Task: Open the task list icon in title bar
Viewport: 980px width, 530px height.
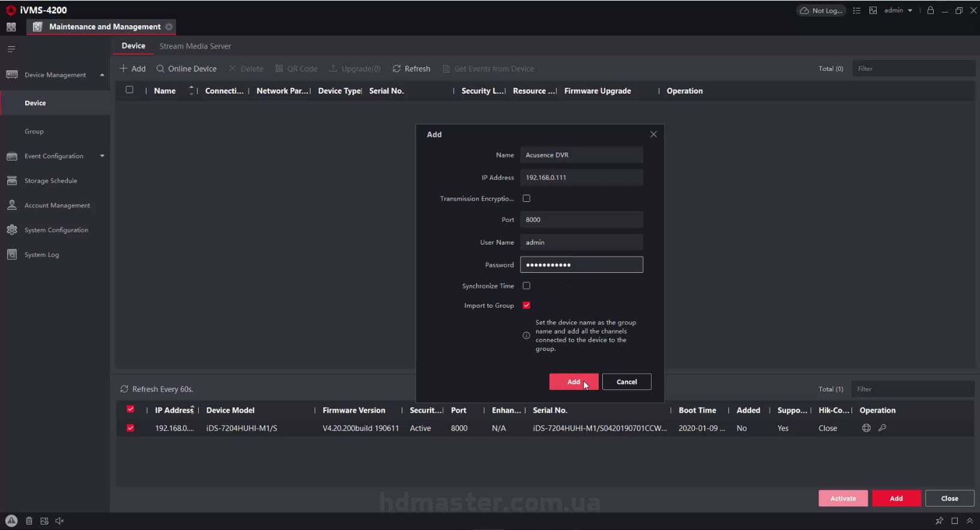Action: pos(857,10)
